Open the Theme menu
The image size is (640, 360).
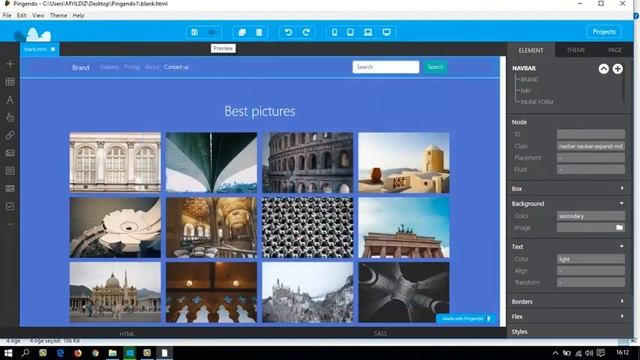click(58, 16)
